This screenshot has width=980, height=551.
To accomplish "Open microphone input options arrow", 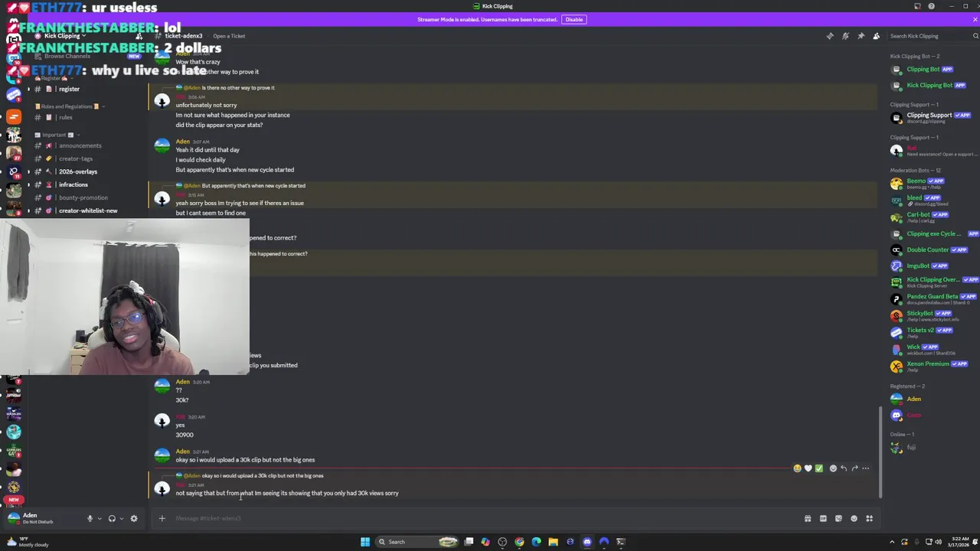I will tap(99, 519).
